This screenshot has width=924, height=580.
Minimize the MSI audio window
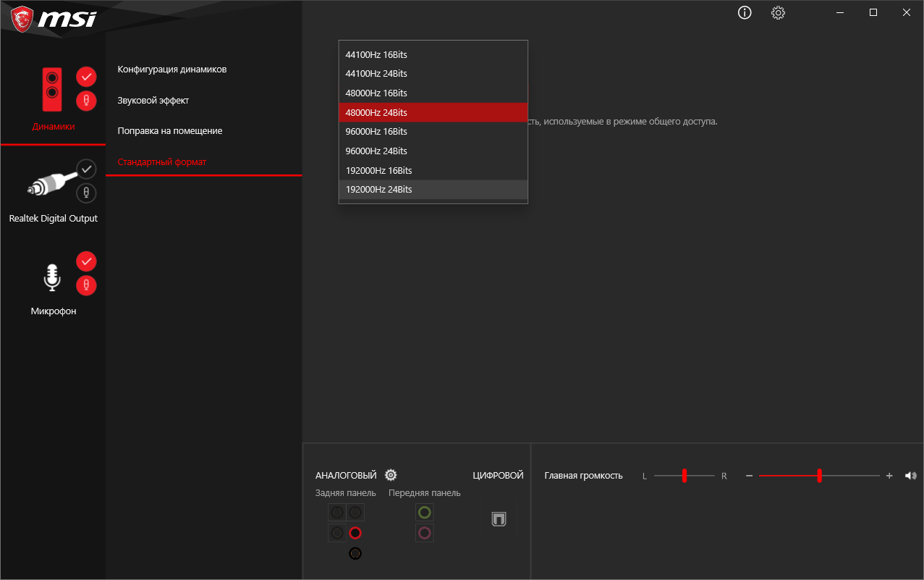[x=840, y=12]
